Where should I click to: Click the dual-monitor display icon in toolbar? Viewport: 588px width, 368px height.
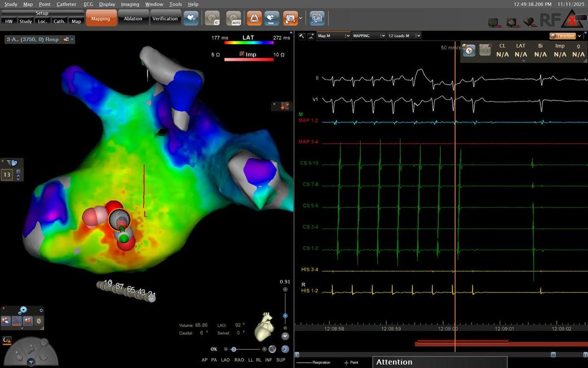click(317, 18)
